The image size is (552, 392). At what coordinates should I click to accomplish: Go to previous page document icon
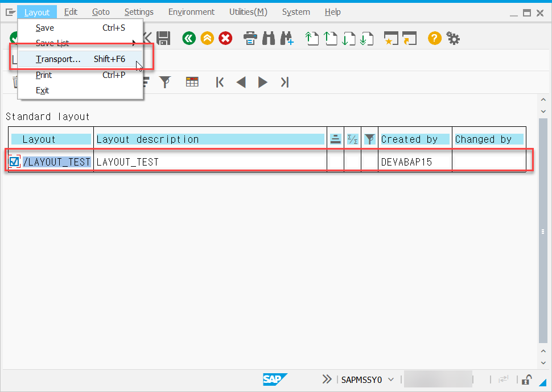click(x=330, y=38)
